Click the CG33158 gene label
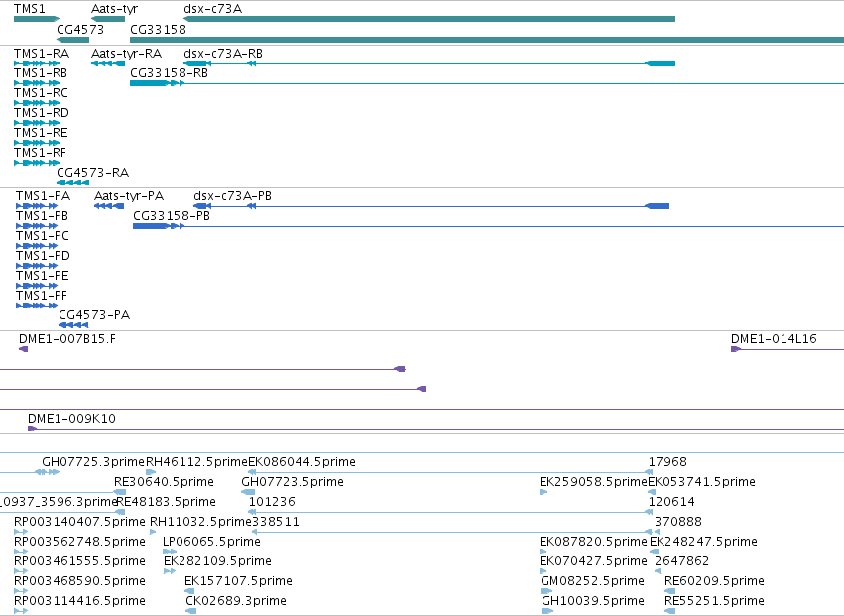 click(158, 30)
